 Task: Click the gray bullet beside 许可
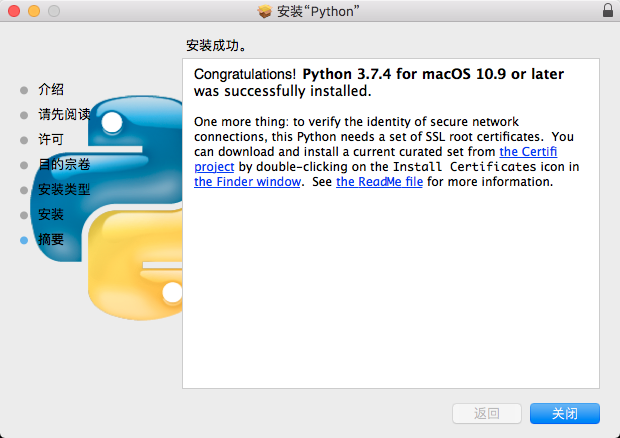tap(24, 140)
